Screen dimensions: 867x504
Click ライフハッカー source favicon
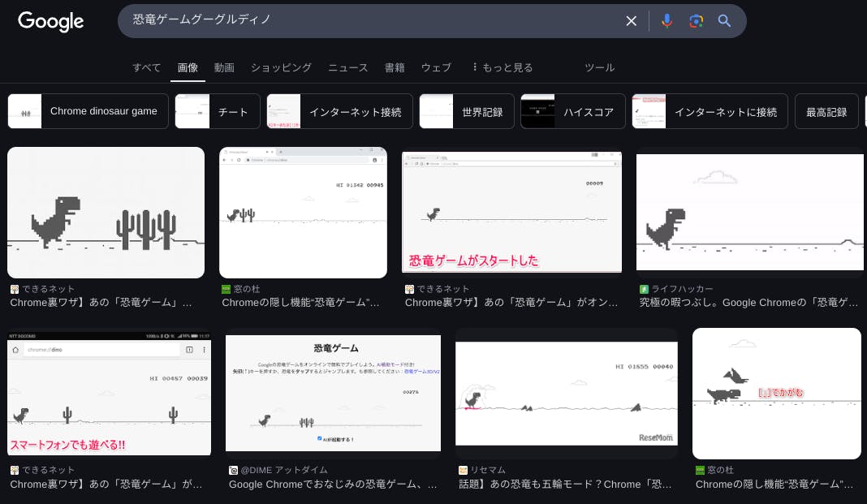(x=644, y=289)
